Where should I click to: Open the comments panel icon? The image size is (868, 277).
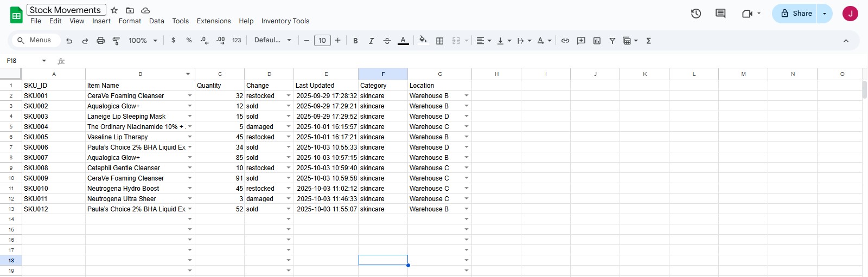720,14
